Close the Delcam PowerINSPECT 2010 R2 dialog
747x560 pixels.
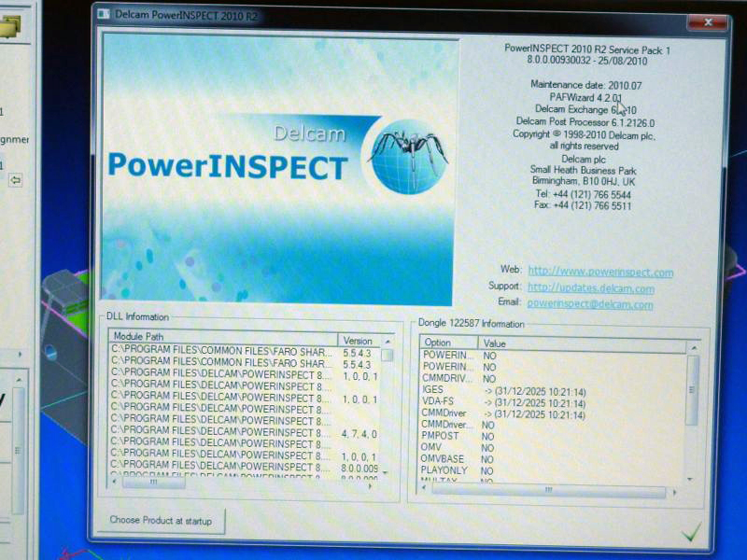point(708,22)
